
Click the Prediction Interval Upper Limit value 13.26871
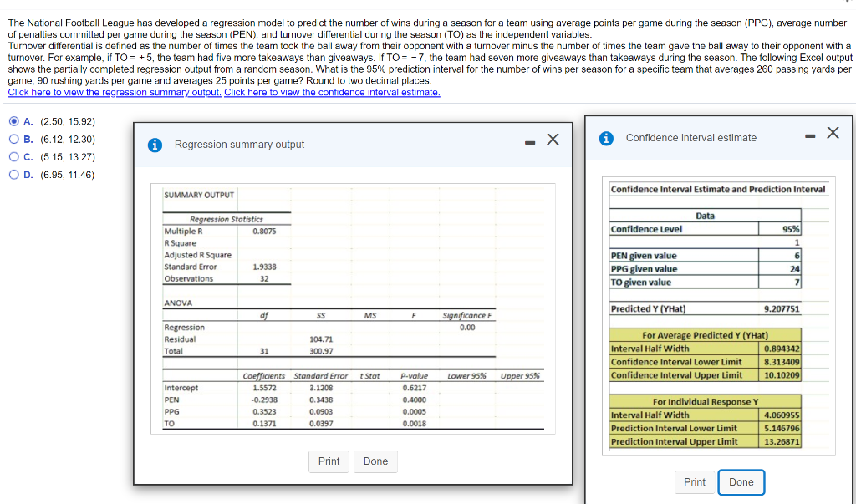point(781,441)
